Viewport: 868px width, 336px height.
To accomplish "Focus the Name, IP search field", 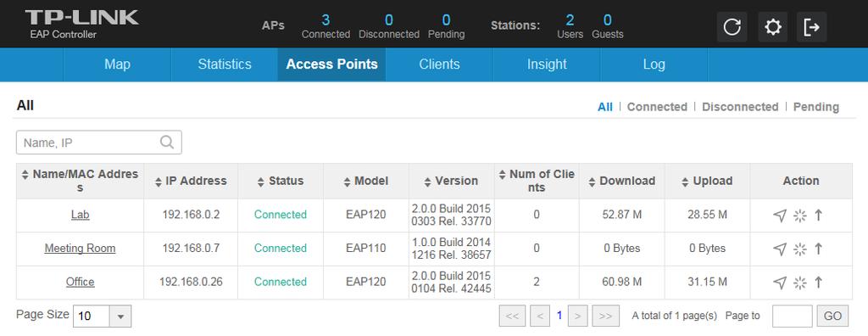I will 99,143.
